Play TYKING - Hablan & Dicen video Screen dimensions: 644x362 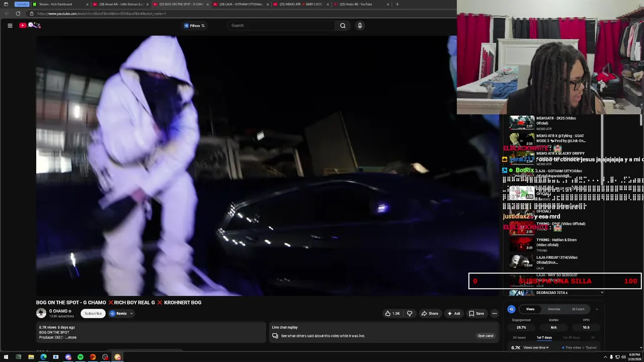click(x=553, y=244)
